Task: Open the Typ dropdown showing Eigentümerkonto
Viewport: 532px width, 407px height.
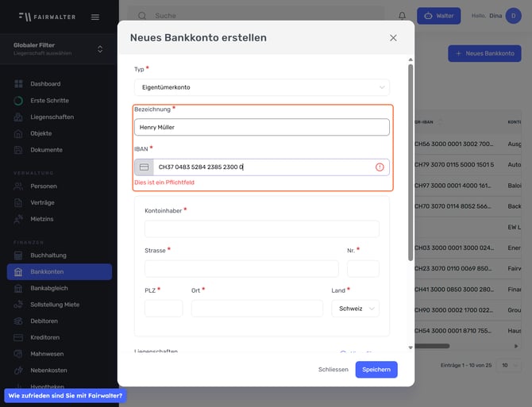Action: pyautogui.click(x=261, y=87)
